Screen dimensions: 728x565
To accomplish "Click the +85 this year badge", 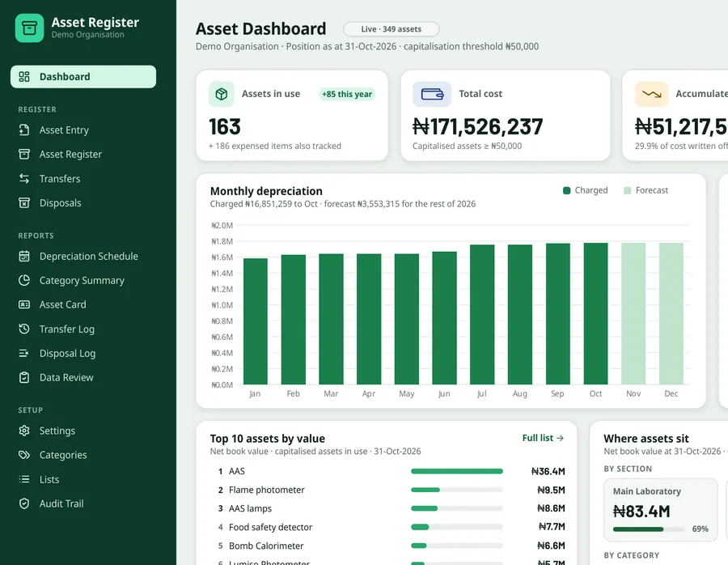I will coord(347,94).
